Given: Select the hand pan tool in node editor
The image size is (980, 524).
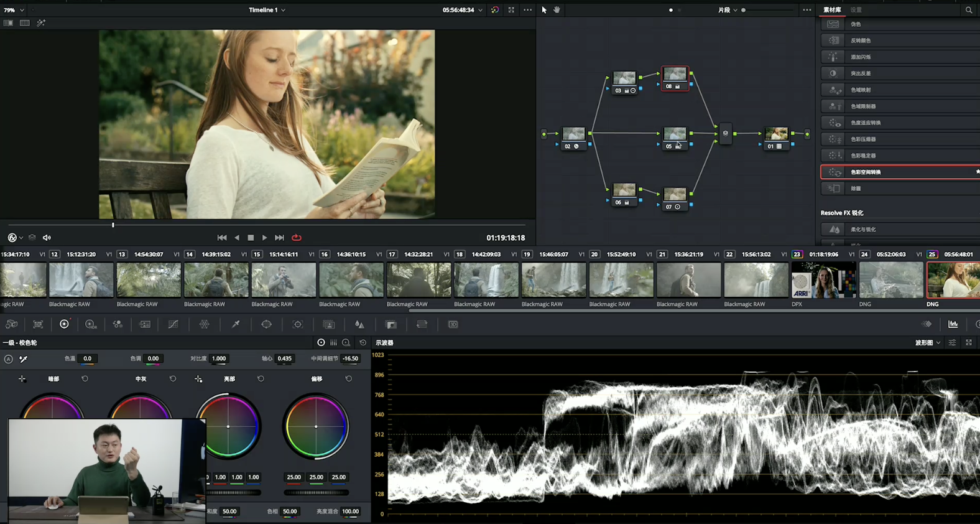Looking at the screenshot, I should point(557,10).
